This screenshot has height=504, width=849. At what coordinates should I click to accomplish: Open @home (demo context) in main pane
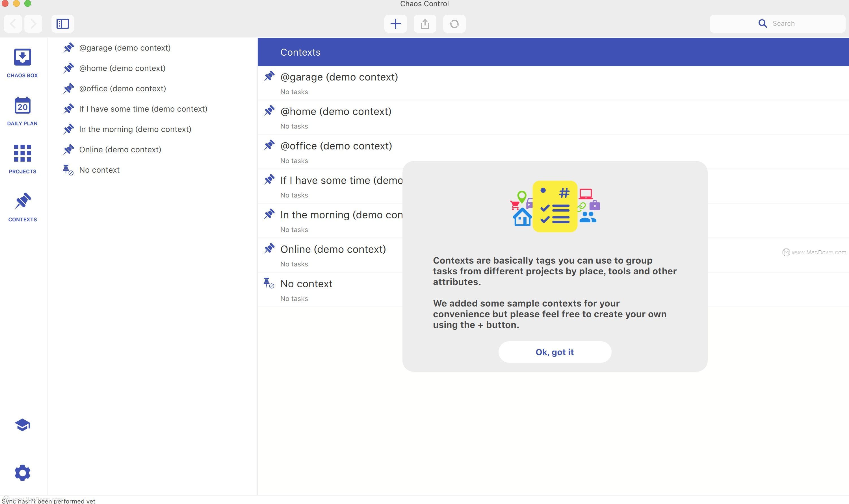(553, 118)
